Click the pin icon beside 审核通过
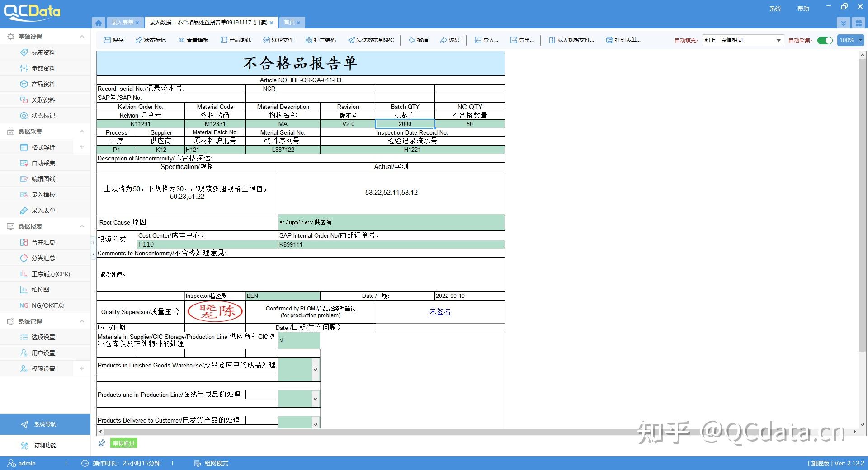This screenshot has height=470, width=868. 102,443
